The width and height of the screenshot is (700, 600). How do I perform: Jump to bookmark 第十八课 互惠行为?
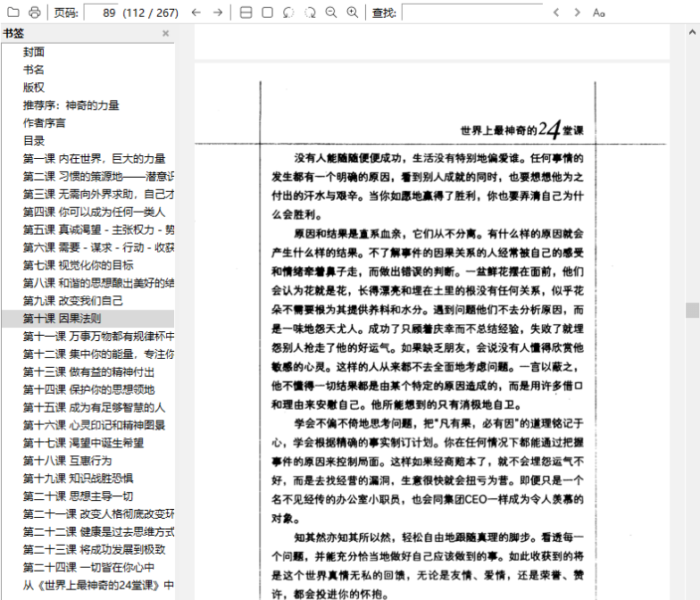tap(67, 461)
